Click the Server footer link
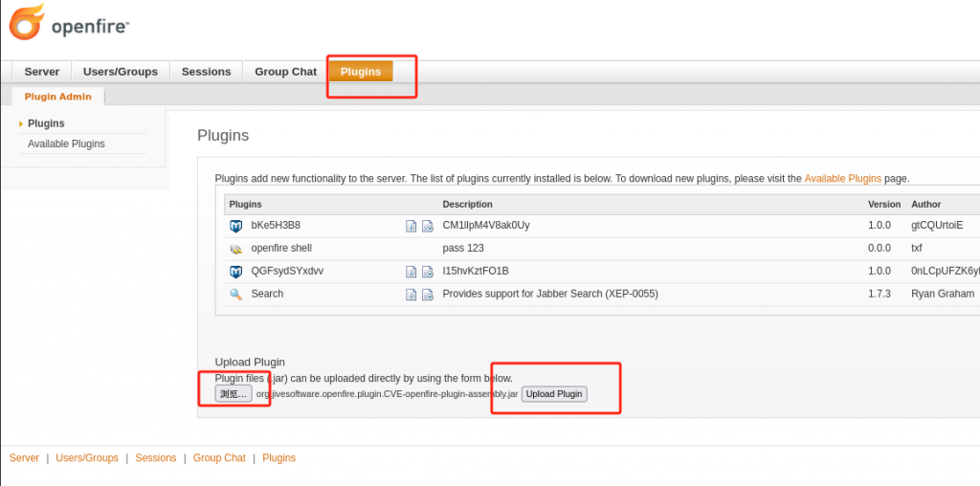The width and height of the screenshot is (980, 486). point(24,458)
